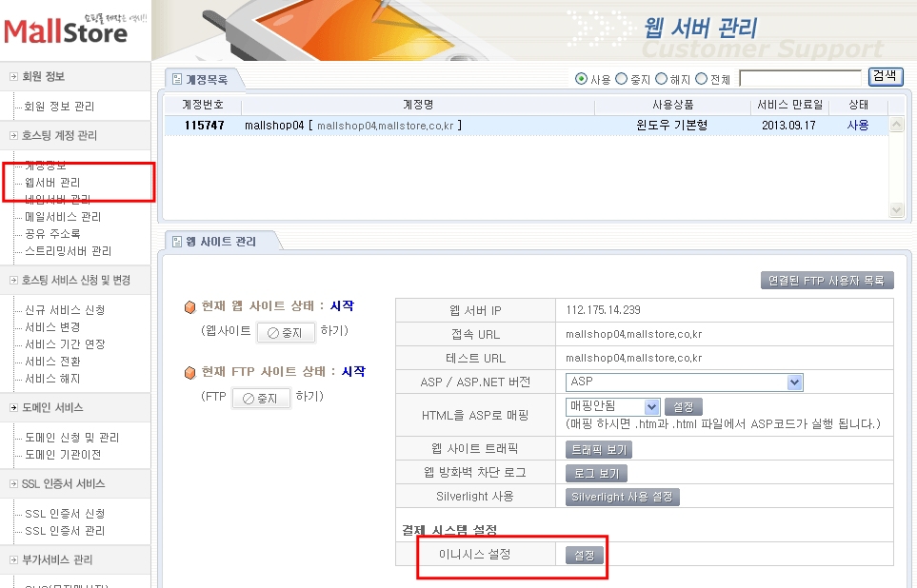
Task: Open 도메인 기관이전 link
Action: [x=63, y=455]
